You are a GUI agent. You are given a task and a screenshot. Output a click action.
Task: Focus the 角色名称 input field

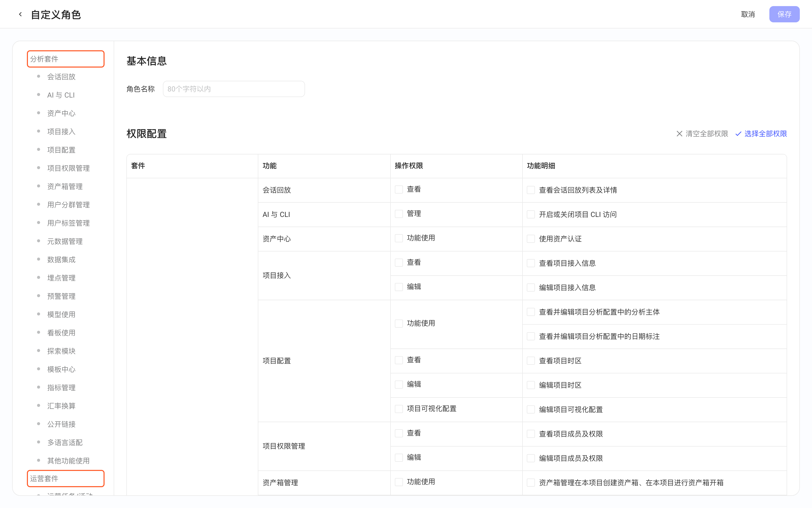click(x=234, y=89)
